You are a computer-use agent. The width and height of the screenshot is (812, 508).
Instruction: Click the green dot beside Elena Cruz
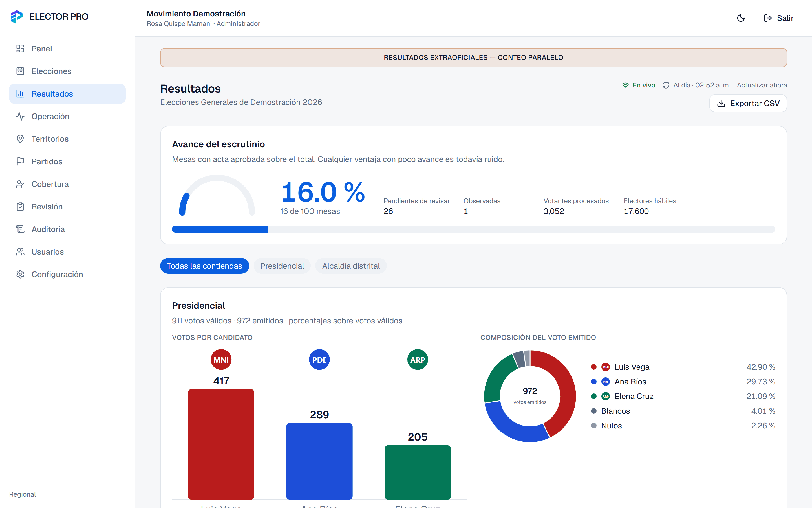coord(593,397)
